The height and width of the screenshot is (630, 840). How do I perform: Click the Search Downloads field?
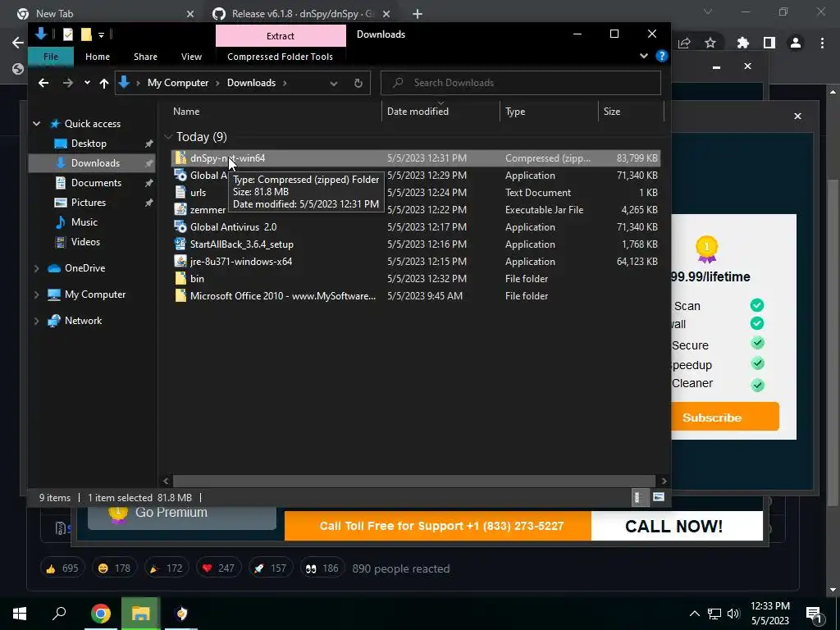click(x=520, y=83)
